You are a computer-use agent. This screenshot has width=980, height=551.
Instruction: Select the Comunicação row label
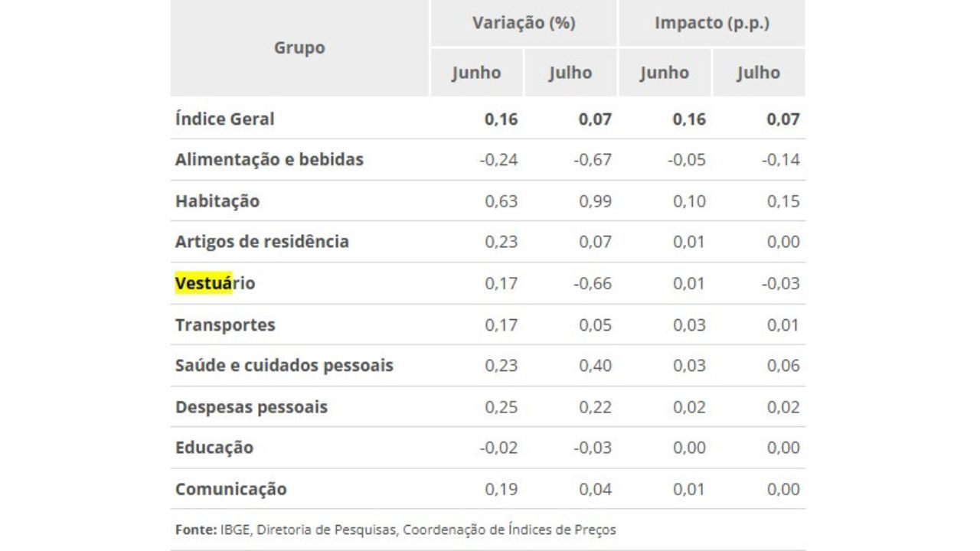tap(231, 489)
